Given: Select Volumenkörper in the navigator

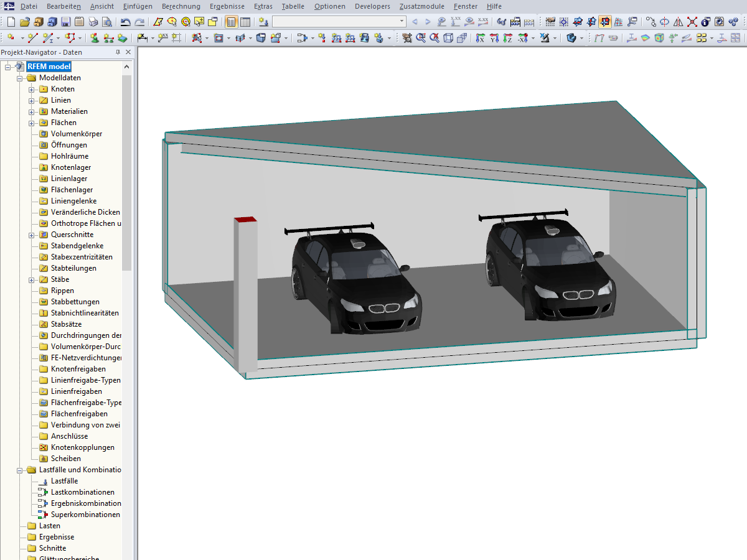Looking at the screenshot, I should (77, 134).
